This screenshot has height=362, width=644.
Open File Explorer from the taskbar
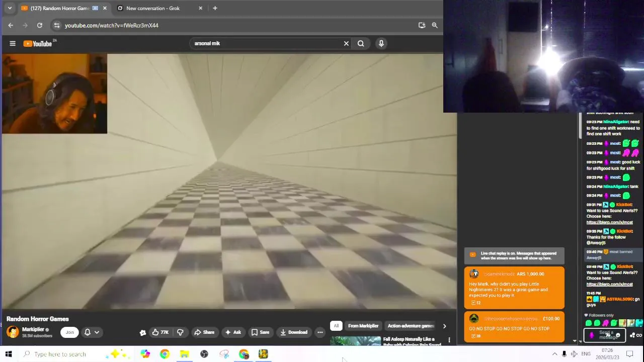point(184,354)
